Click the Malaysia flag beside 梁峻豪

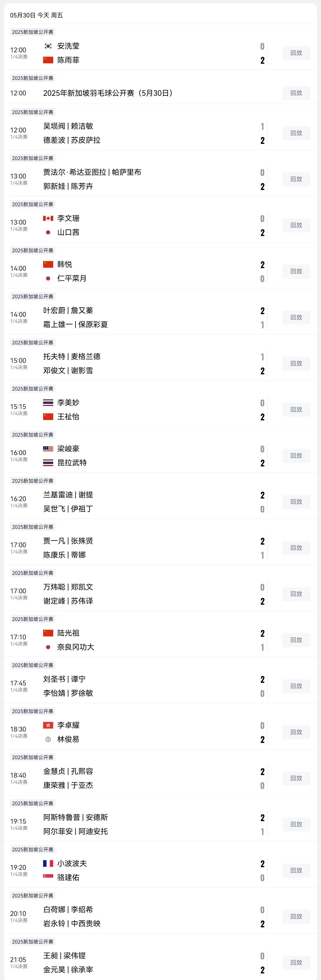point(48,449)
